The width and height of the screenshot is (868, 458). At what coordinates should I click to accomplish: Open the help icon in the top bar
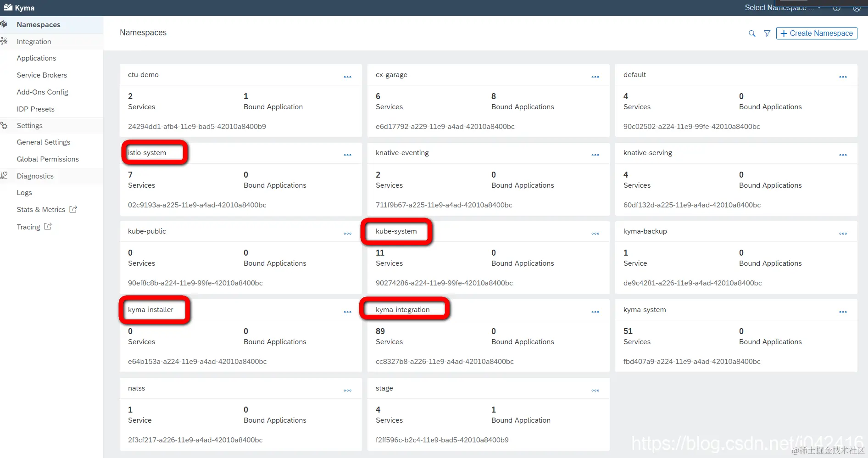[837, 8]
